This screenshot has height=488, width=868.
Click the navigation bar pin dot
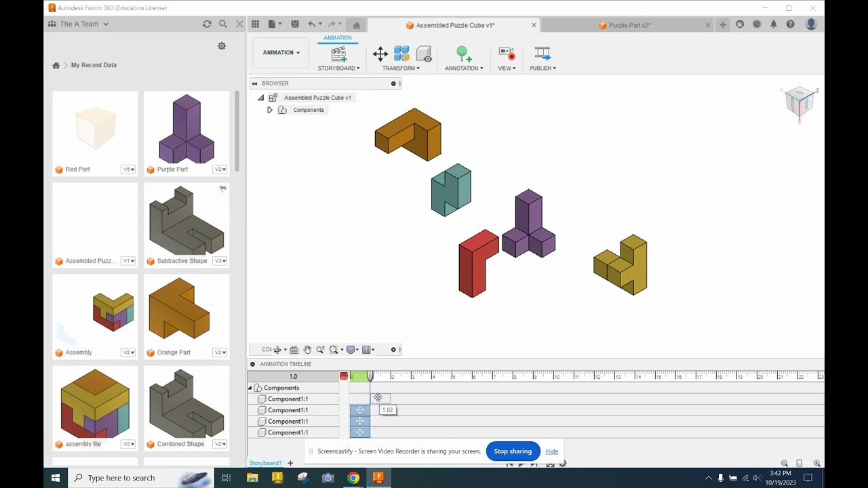[x=393, y=350]
